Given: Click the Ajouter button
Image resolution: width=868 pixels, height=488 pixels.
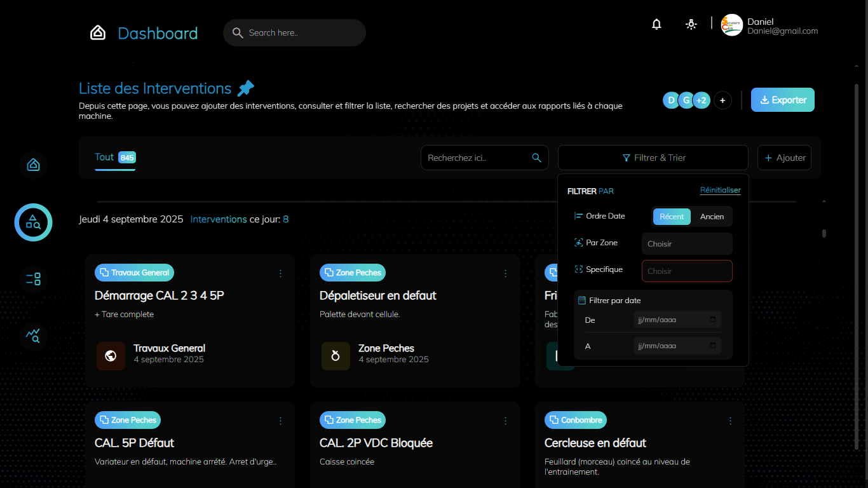Looking at the screenshot, I should [784, 158].
